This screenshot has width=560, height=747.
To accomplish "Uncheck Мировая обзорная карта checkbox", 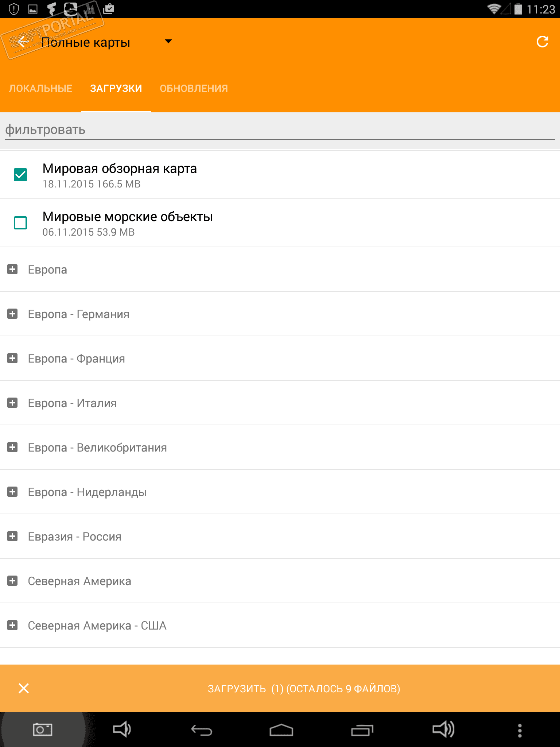I will pyautogui.click(x=20, y=175).
